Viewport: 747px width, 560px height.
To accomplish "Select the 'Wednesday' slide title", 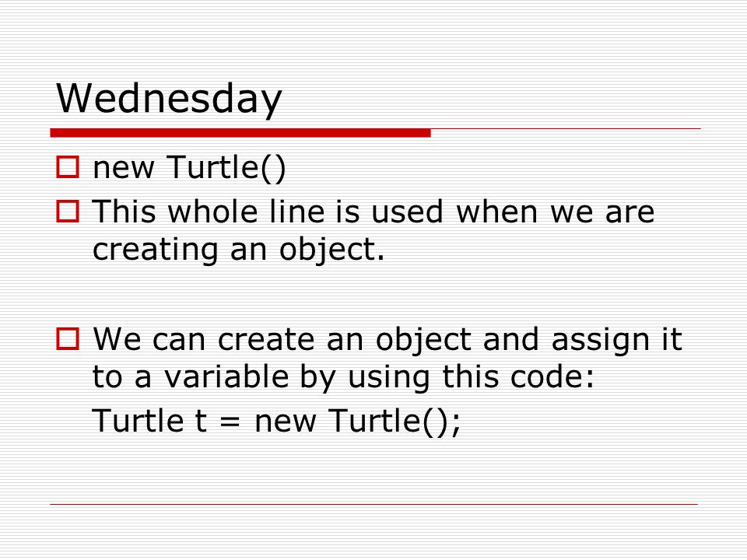I will (x=169, y=98).
